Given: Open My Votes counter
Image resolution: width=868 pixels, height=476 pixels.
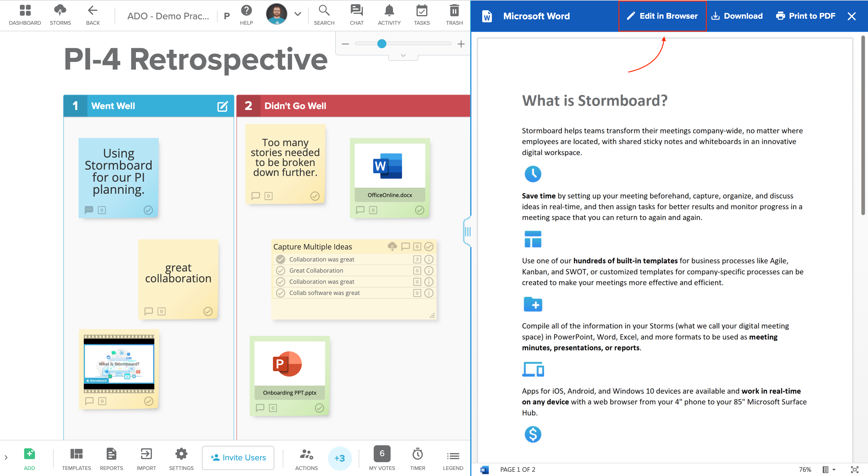Looking at the screenshot, I should coord(382,458).
